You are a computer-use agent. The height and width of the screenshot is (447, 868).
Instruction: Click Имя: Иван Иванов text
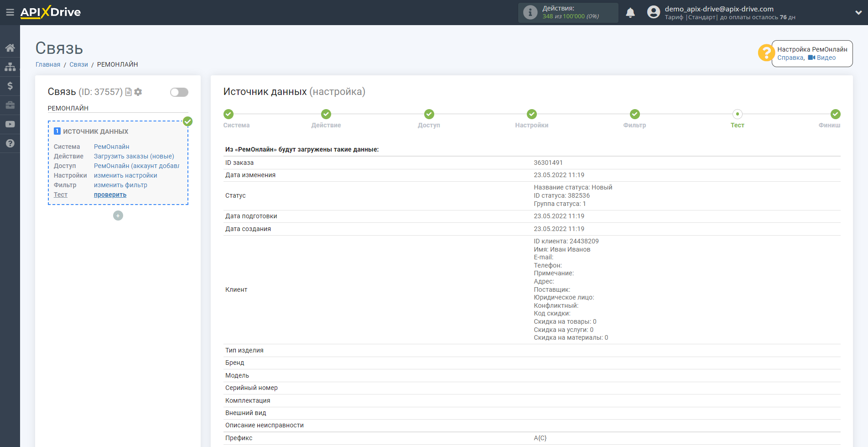tap(562, 249)
